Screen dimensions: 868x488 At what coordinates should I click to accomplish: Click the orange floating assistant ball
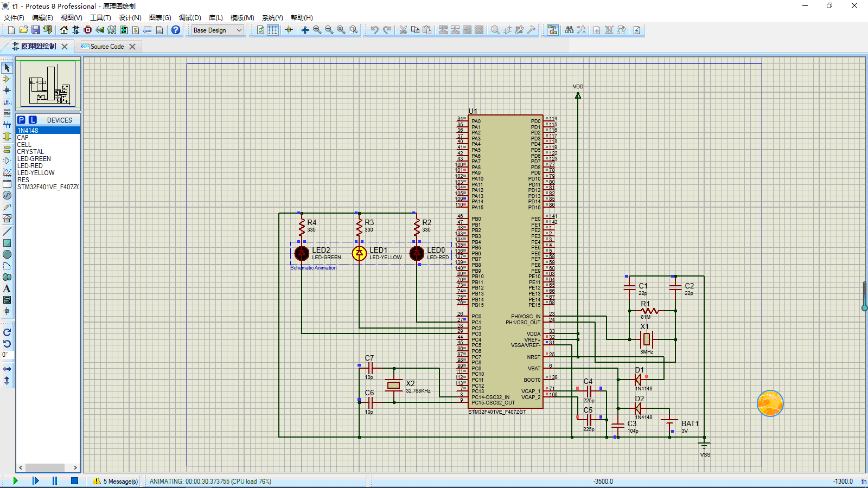[770, 404]
